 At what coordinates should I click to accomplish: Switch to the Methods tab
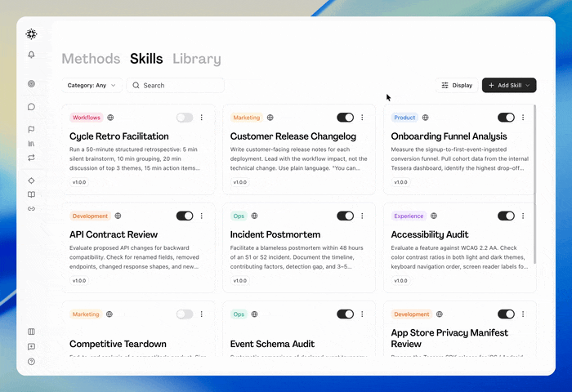tap(91, 59)
